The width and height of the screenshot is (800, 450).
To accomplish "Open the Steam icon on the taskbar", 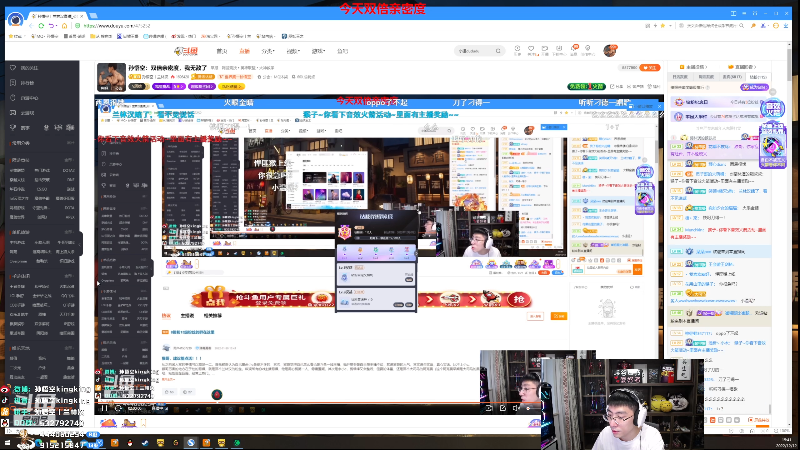I will point(145,442).
